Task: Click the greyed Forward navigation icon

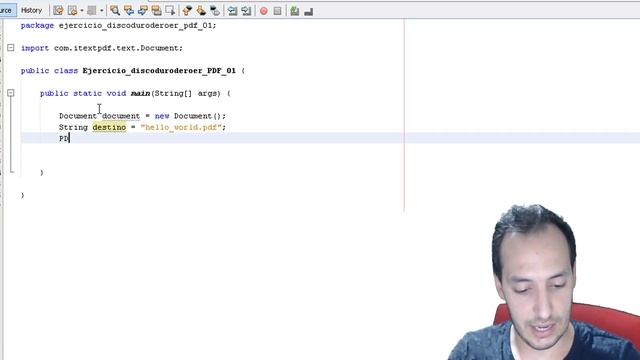Action: [x=92, y=11]
